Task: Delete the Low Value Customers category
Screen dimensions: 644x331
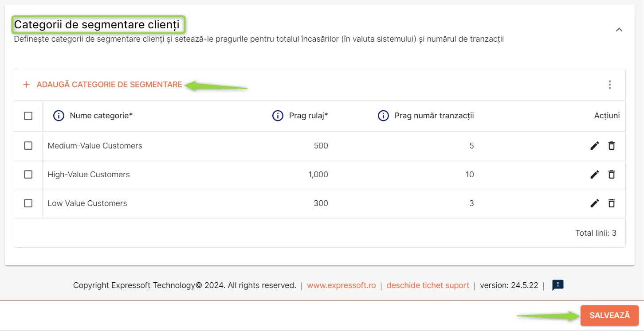Action: pos(612,203)
